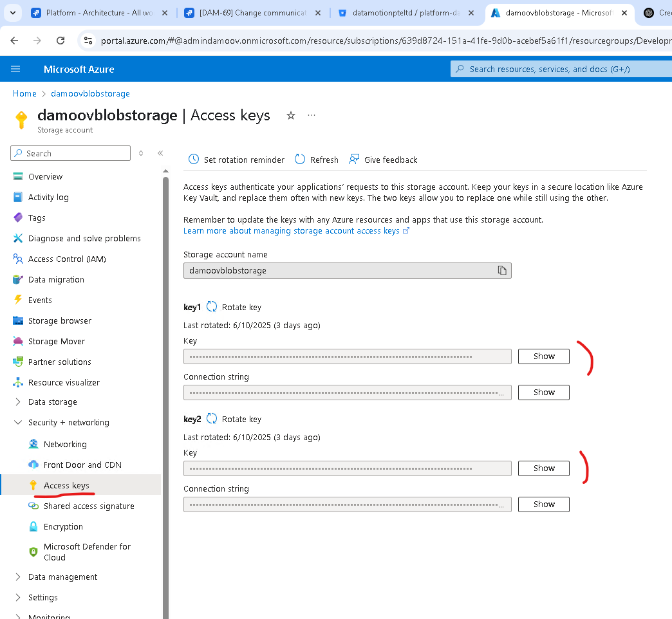This screenshot has width=672, height=619.
Task: Open Learn more about managing storage keys link
Action: [x=296, y=231]
